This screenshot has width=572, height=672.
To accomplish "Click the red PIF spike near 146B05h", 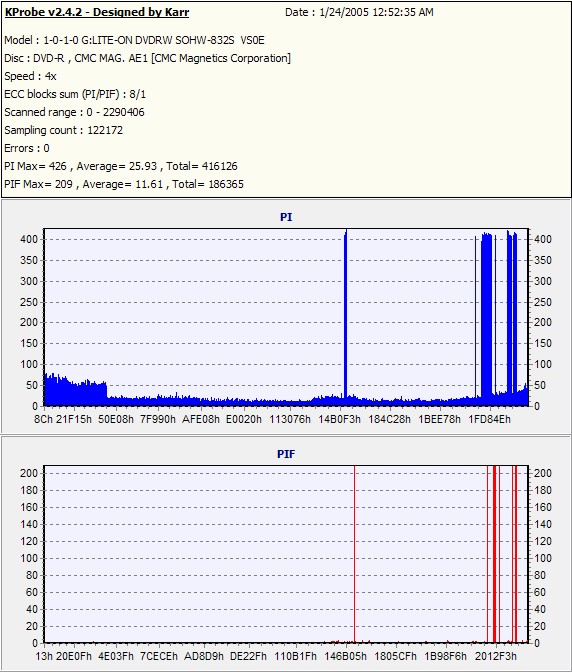I will click(354, 554).
